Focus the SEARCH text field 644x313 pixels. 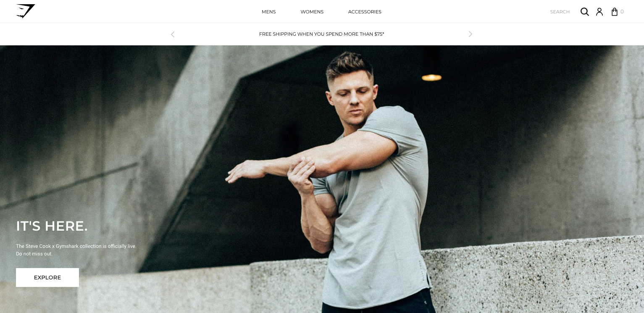coord(560,12)
